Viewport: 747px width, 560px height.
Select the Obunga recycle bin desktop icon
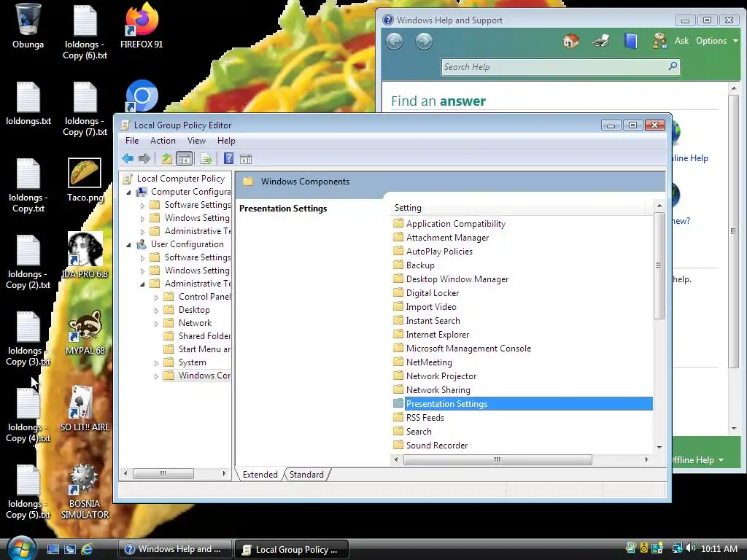coord(28,26)
